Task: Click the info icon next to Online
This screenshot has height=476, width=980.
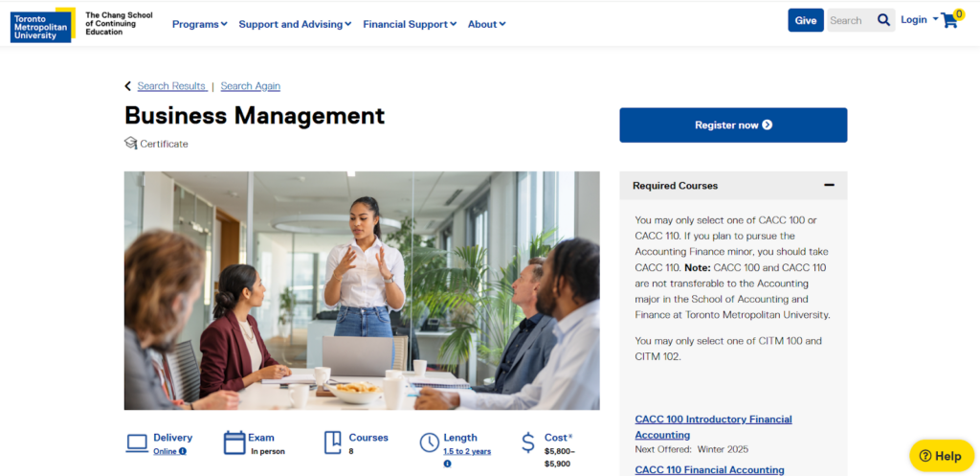Action: (183, 452)
